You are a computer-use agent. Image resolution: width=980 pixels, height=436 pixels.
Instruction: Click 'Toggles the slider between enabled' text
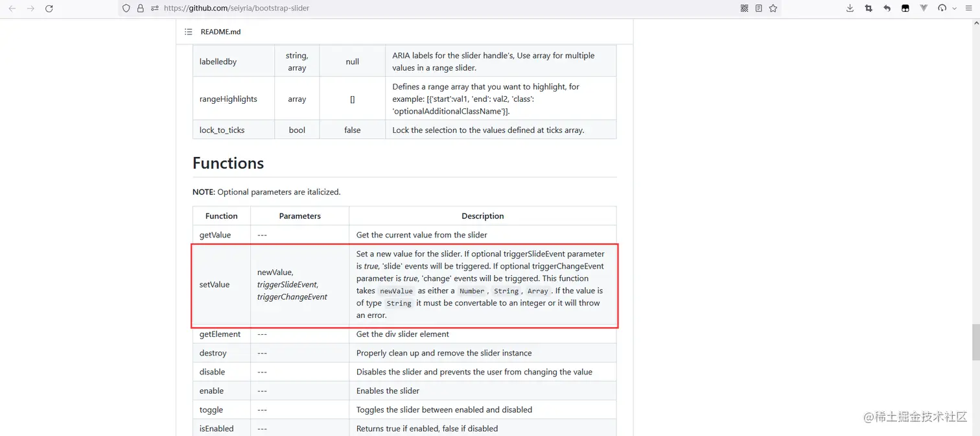coord(444,409)
